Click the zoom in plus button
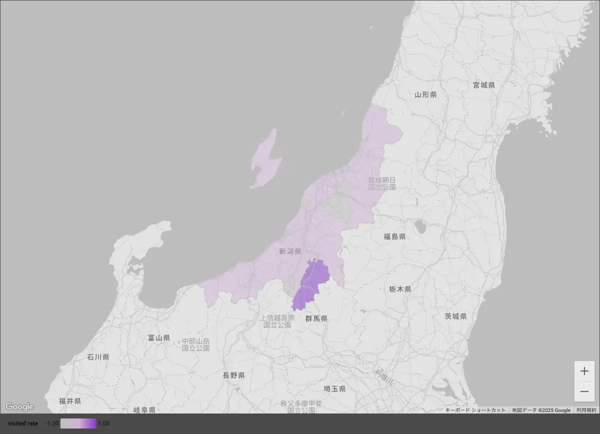Image resolution: width=600 pixels, height=434 pixels. click(x=584, y=371)
